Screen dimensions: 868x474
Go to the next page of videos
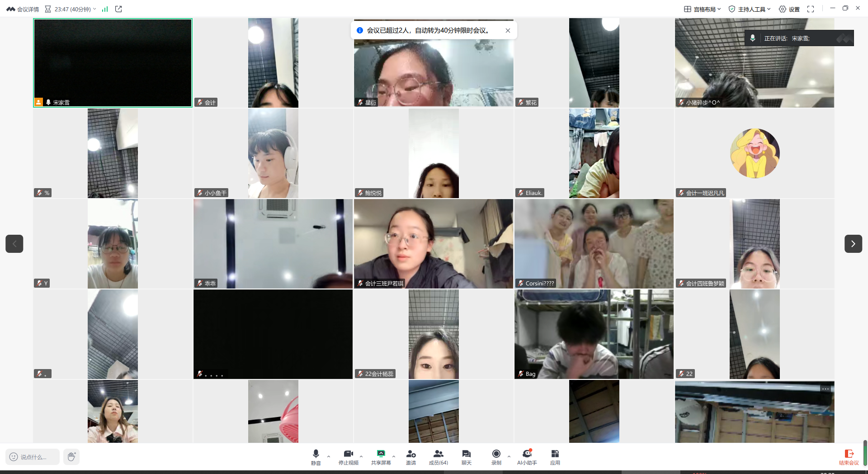[x=853, y=244]
